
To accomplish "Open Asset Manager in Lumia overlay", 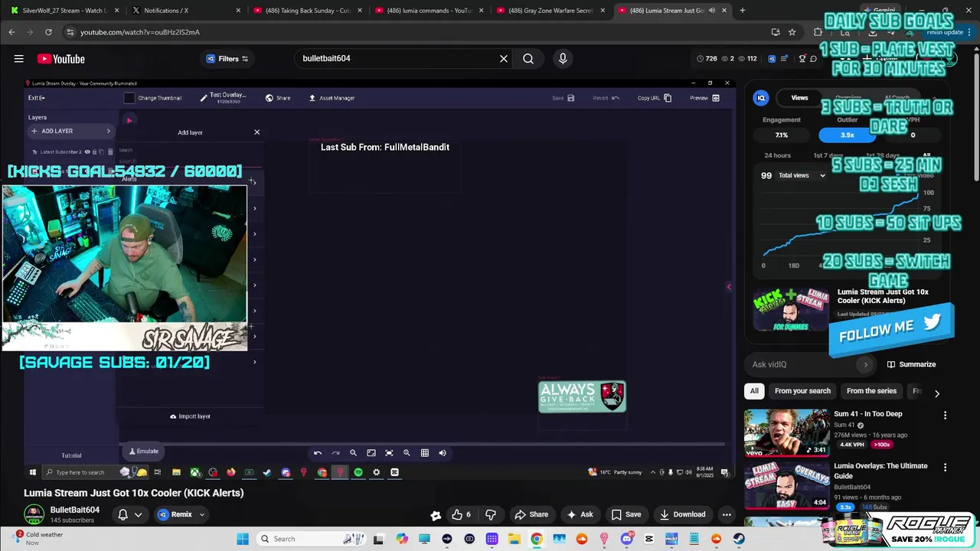I will point(332,98).
